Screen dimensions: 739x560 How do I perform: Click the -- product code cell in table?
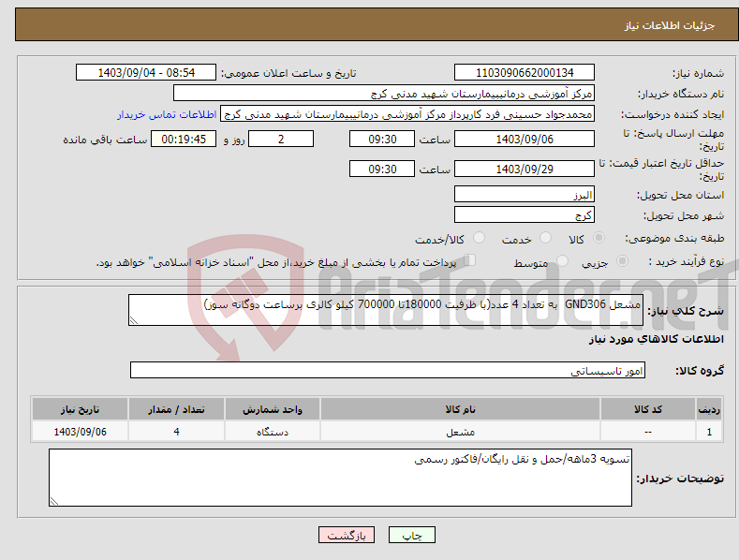click(x=648, y=432)
